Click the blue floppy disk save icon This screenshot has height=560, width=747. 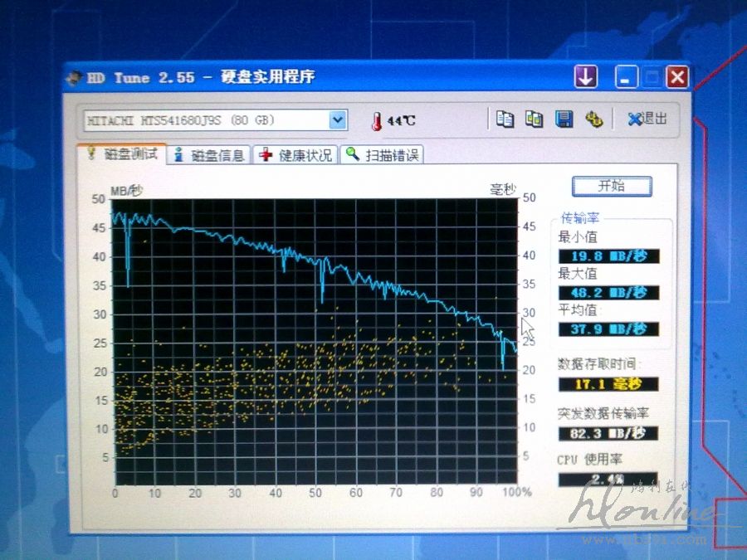[564, 119]
